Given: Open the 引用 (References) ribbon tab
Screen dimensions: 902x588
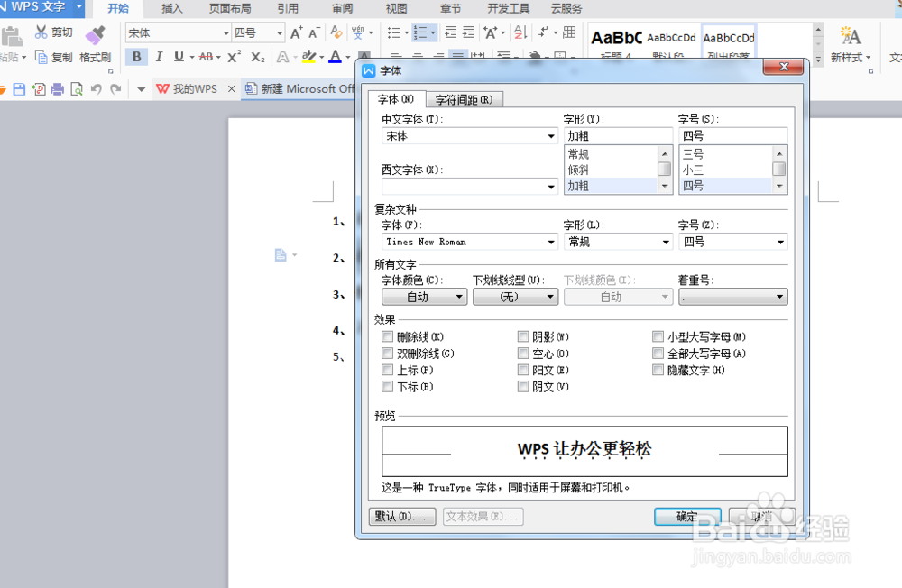Looking at the screenshot, I should pos(288,9).
